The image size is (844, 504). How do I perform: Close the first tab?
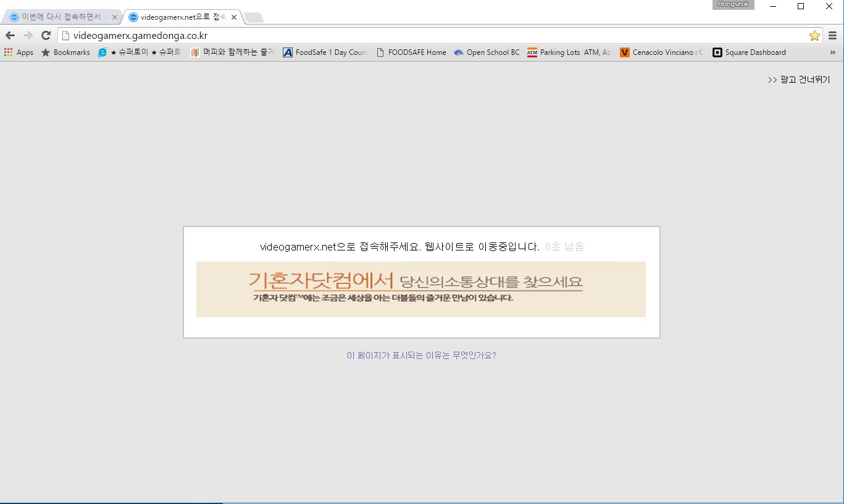pos(115,17)
